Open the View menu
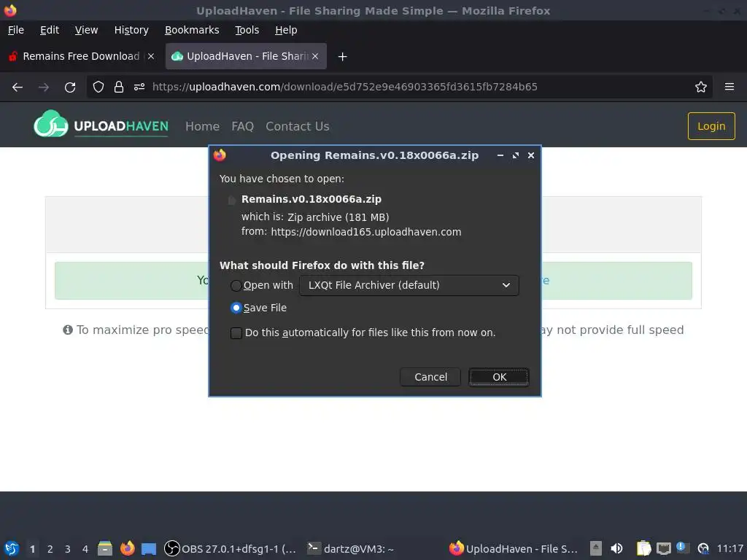 (86, 30)
